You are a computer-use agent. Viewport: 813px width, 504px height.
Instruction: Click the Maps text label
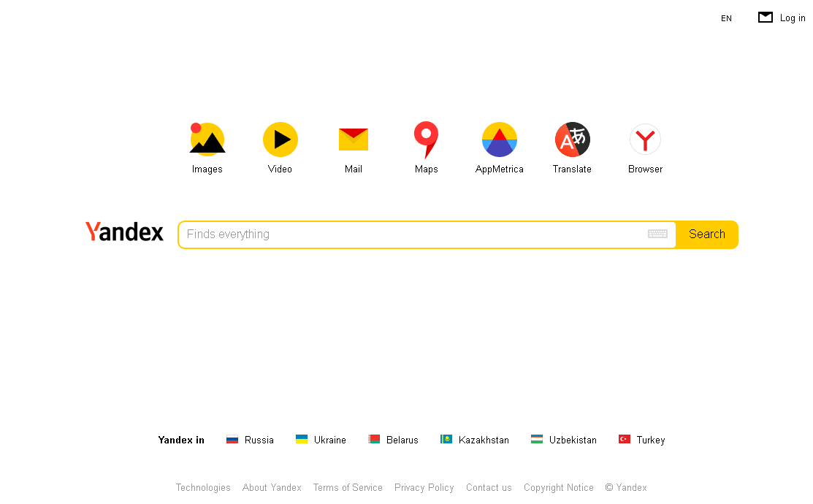[x=426, y=169]
